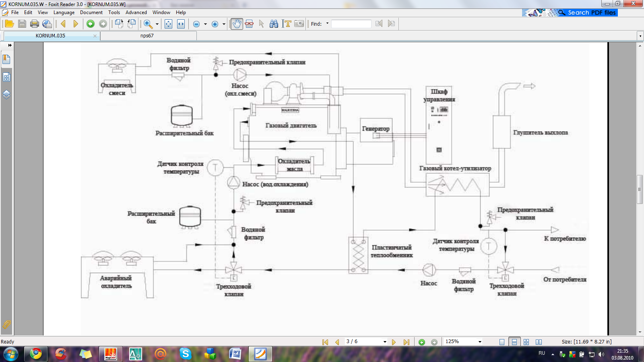Screen dimensions: 644x362
Task: Open the Bookmarks panel in sidebar
Action: (x=6, y=60)
